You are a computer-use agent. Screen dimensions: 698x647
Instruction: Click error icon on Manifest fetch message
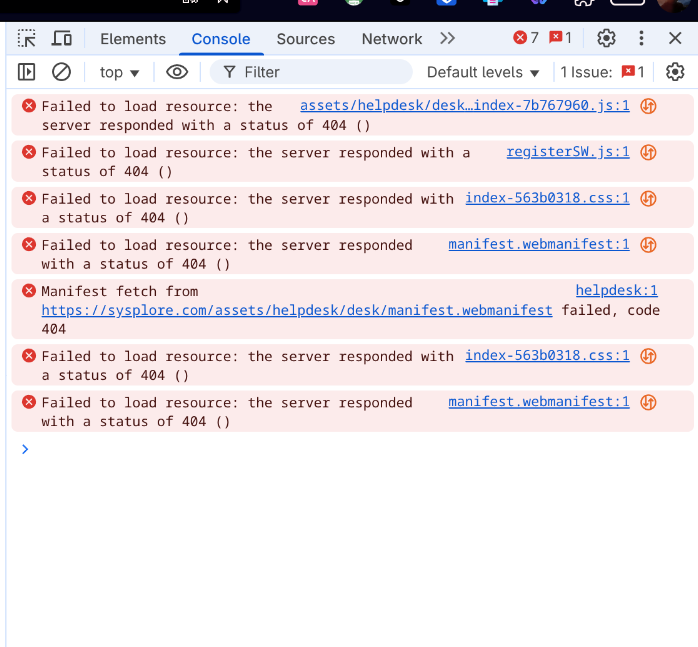pos(29,291)
